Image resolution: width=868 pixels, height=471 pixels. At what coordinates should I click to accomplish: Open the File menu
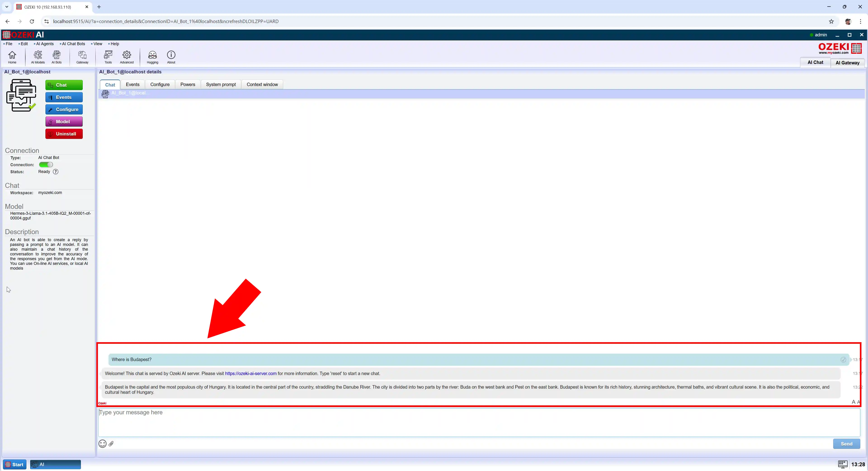9,43
